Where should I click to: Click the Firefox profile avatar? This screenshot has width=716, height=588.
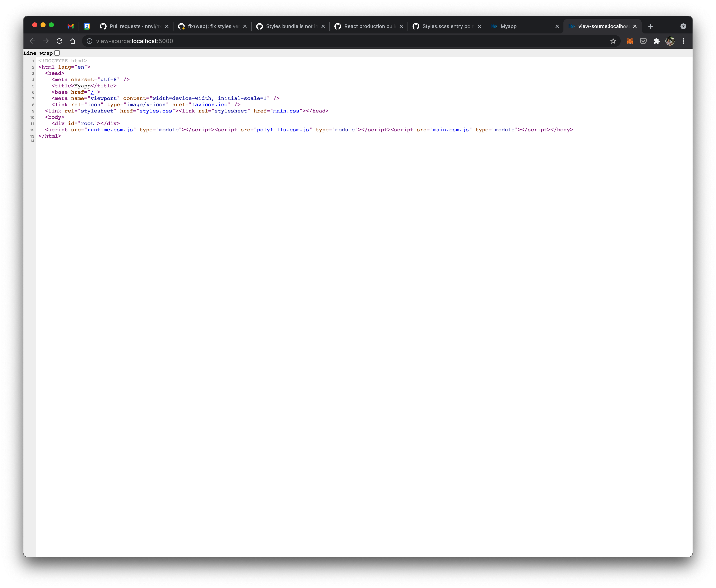(x=670, y=41)
